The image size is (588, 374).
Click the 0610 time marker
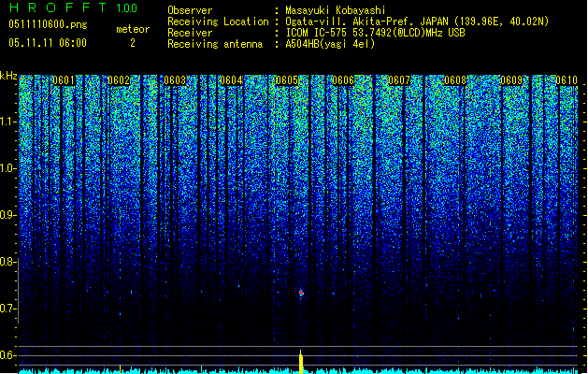point(566,80)
